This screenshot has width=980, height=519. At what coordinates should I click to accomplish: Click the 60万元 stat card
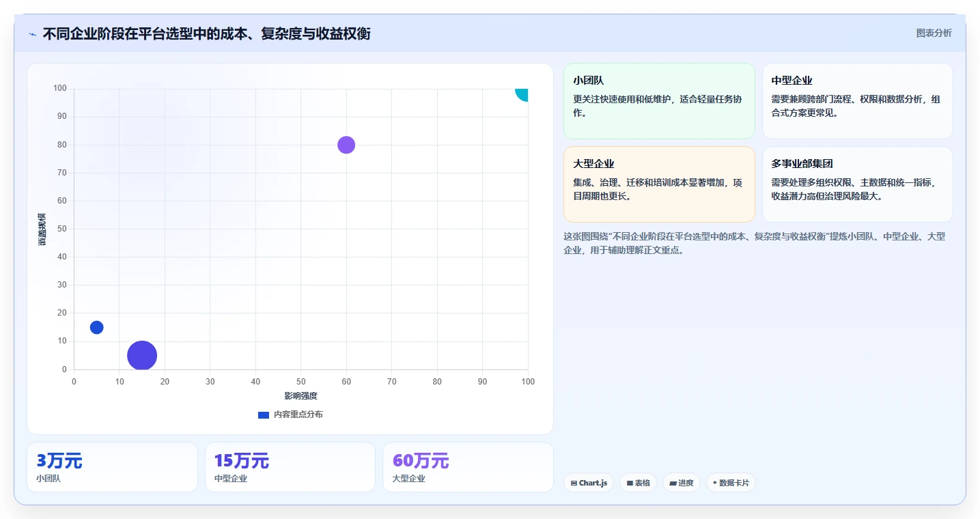[x=468, y=467]
